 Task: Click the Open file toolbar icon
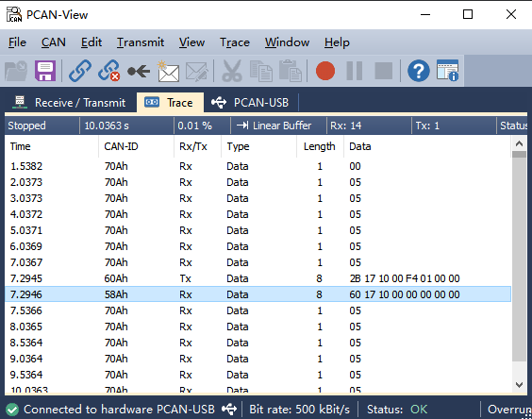tap(16, 71)
